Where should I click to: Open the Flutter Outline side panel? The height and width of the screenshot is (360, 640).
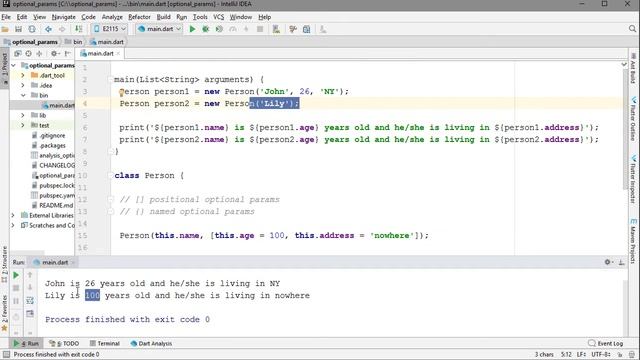click(633, 119)
